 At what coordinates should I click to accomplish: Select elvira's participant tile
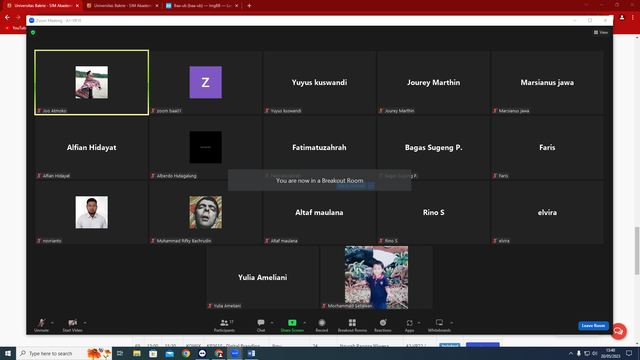click(547, 212)
